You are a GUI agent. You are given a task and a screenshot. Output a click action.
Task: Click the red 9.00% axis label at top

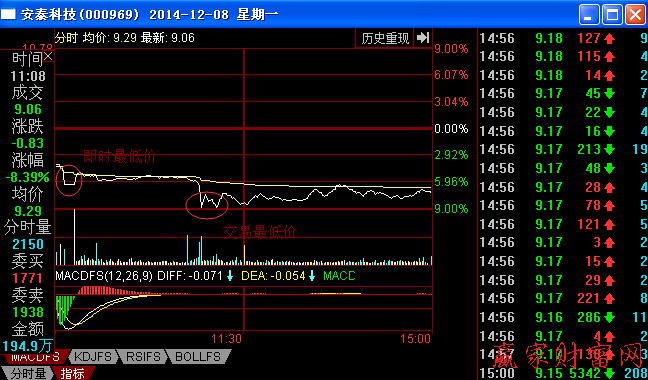pos(451,49)
